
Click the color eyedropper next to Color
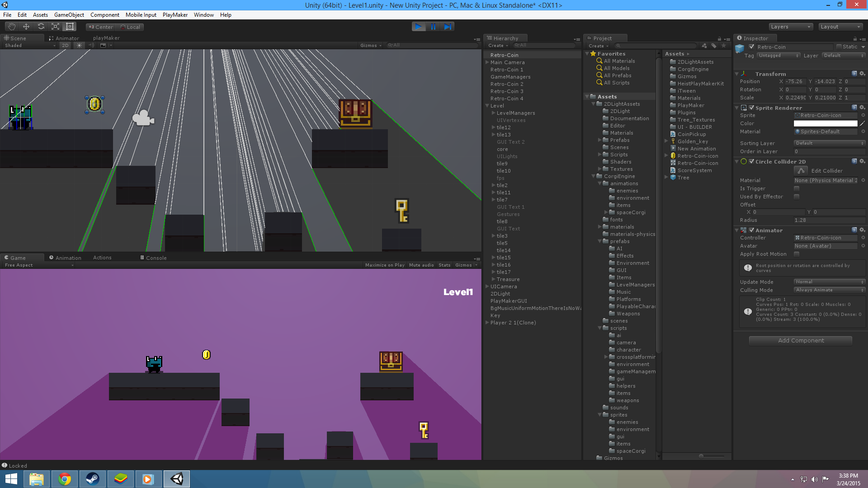click(x=863, y=123)
